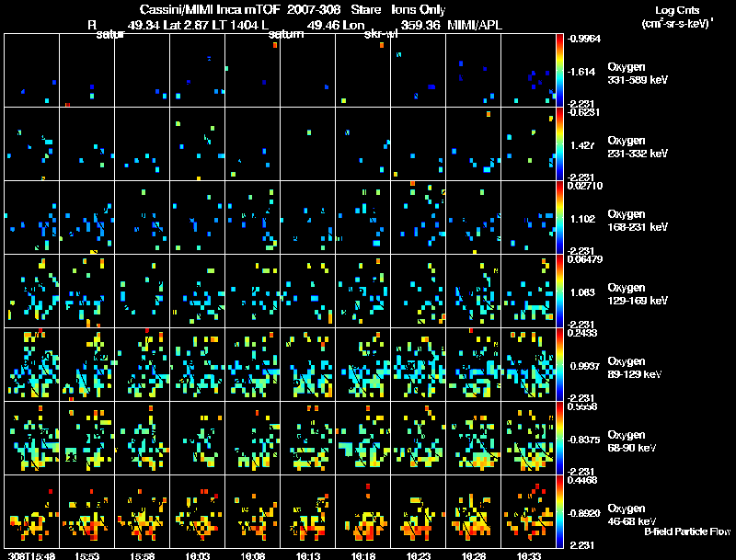The width and height of the screenshot is (736, 560).
Task: Click the '-1.614' color bar value
Action: point(581,72)
